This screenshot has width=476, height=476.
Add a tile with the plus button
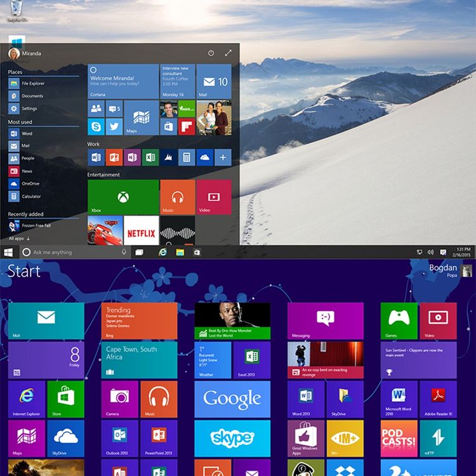(223, 157)
